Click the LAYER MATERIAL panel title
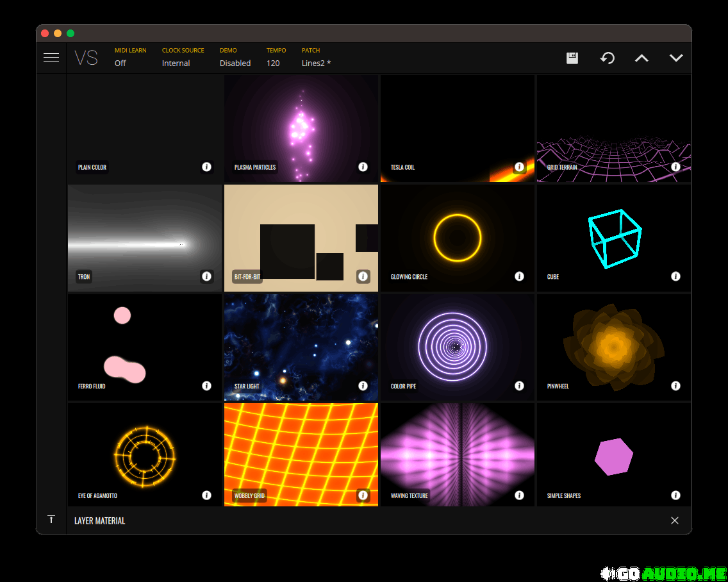This screenshot has width=728, height=582. (x=100, y=520)
